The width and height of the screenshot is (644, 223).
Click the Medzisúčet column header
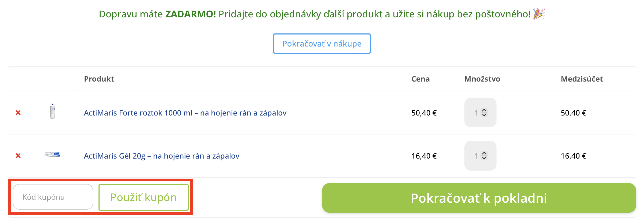tap(582, 79)
